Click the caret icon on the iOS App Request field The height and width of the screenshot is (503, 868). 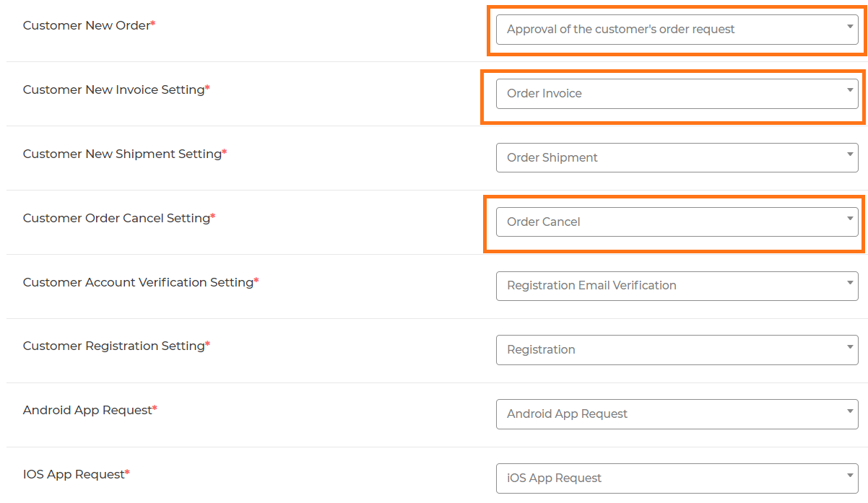(850, 475)
